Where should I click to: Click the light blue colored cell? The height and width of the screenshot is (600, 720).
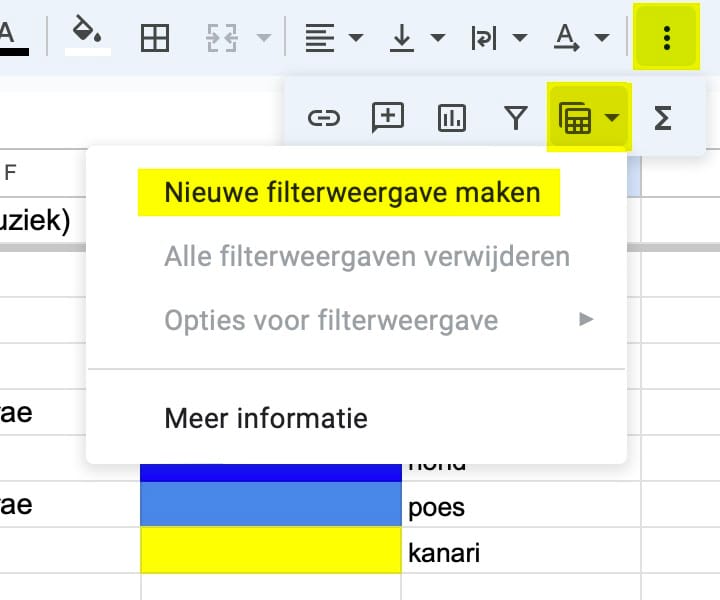[270, 505]
